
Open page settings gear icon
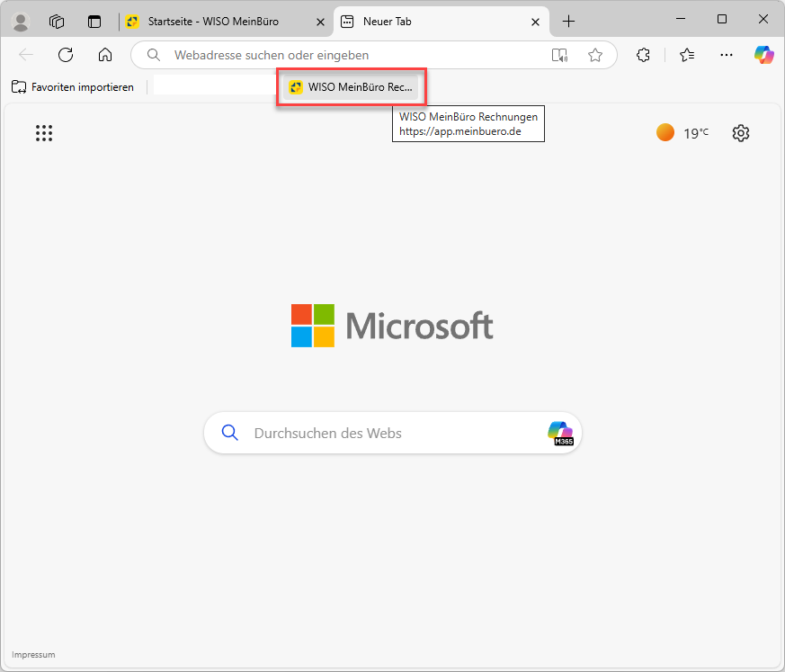tap(740, 133)
